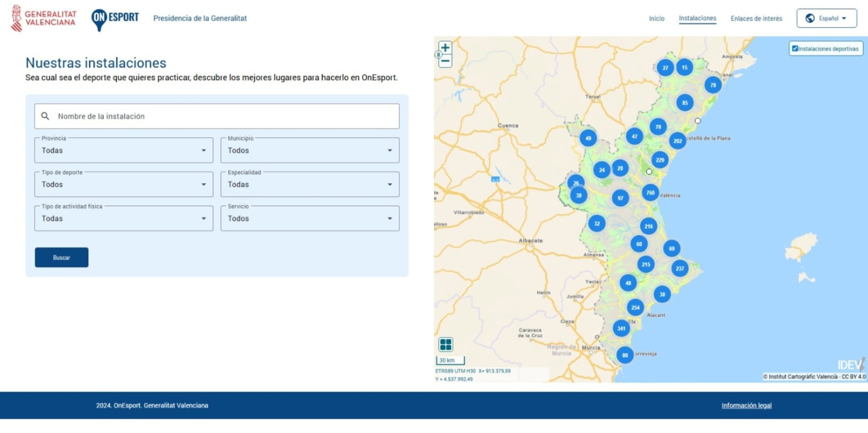Zoom in on the map

[445, 48]
